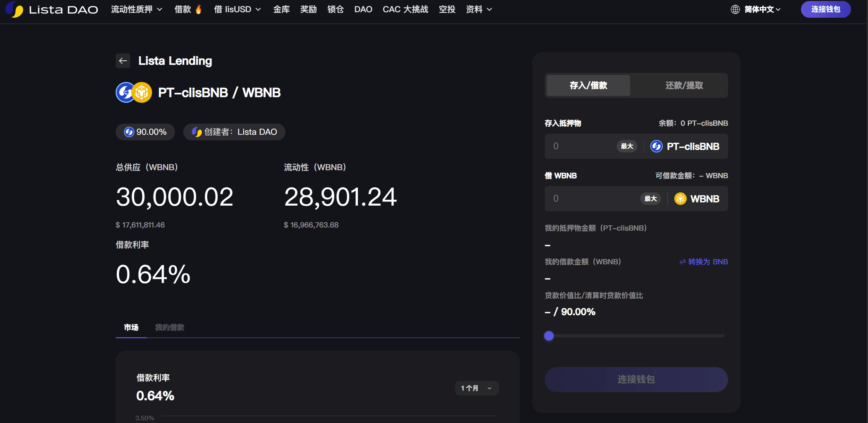Click the Lista Lending heading
Viewport: 868px width, 423px height.
click(x=175, y=61)
